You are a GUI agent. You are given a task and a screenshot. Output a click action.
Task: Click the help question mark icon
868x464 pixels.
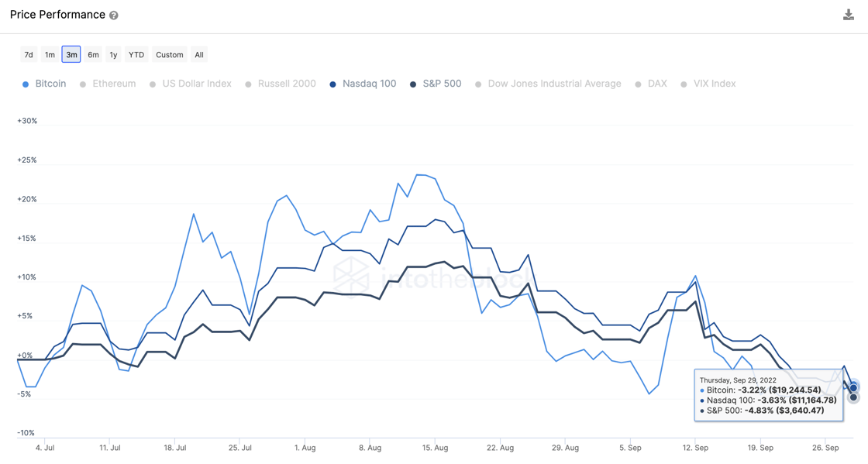coord(114,15)
